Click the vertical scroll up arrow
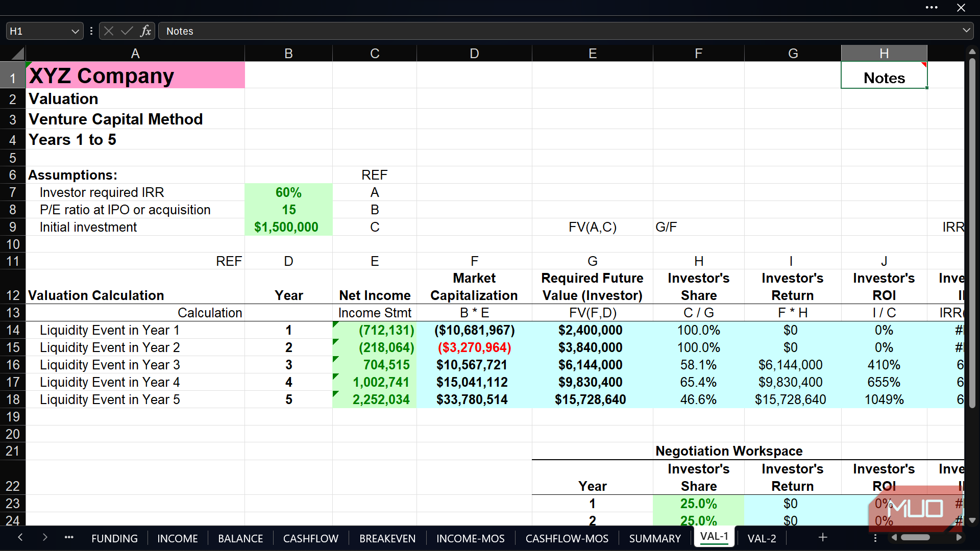Viewport: 980px width, 551px height. [x=972, y=52]
